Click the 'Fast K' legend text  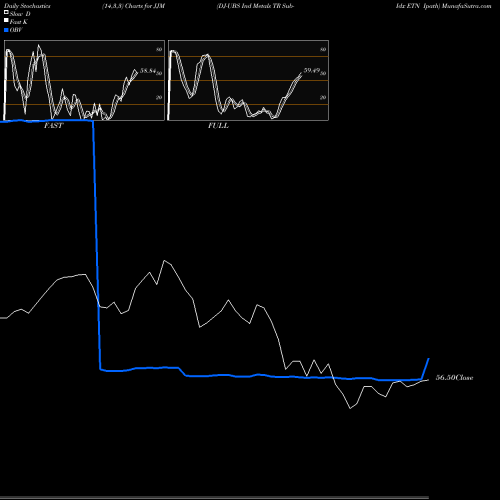point(19,22)
